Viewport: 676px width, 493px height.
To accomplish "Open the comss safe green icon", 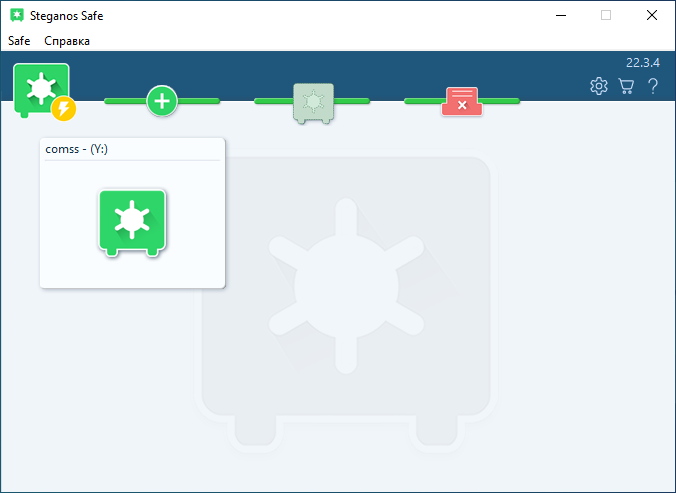I will coord(132,223).
